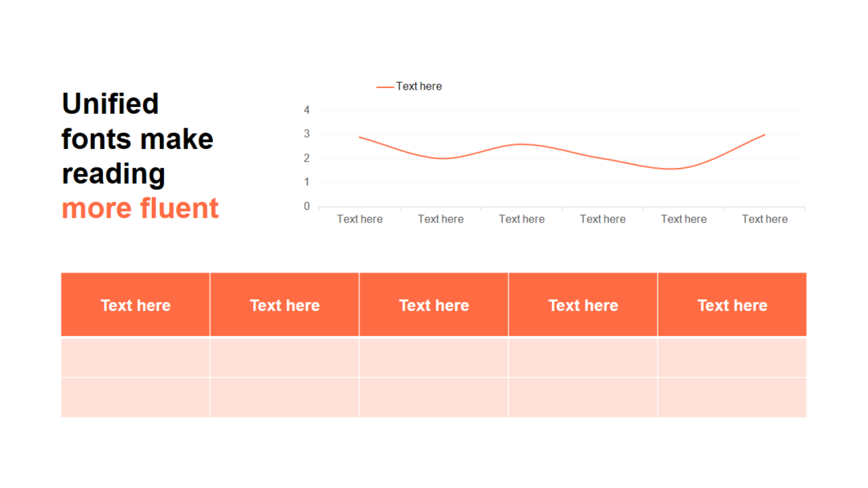This screenshot has height=488, width=868.
Task: Click the middle table header cell
Action: 434,305
